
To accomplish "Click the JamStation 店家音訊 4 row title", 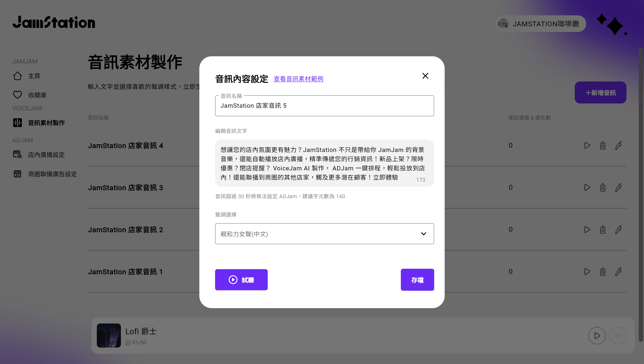I will (x=126, y=146).
